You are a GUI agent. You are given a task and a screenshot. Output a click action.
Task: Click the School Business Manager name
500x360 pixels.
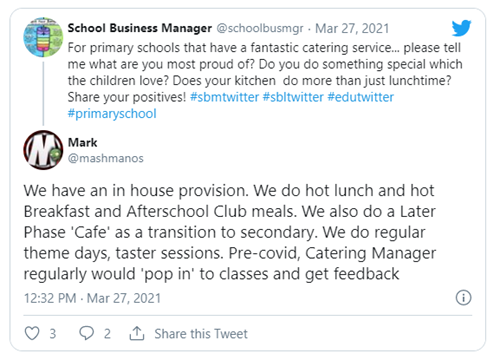(x=140, y=28)
